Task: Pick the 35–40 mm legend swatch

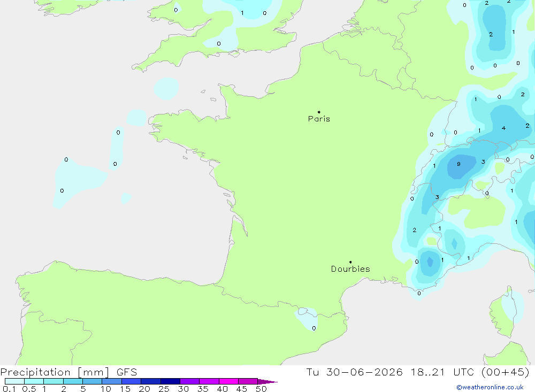Action: (209, 381)
